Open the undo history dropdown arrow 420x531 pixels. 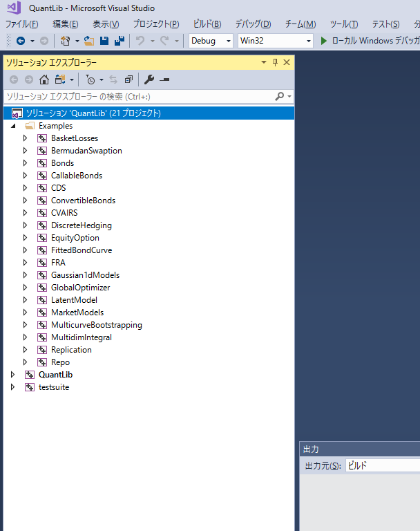pyautogui.click(x=152, y=41)
